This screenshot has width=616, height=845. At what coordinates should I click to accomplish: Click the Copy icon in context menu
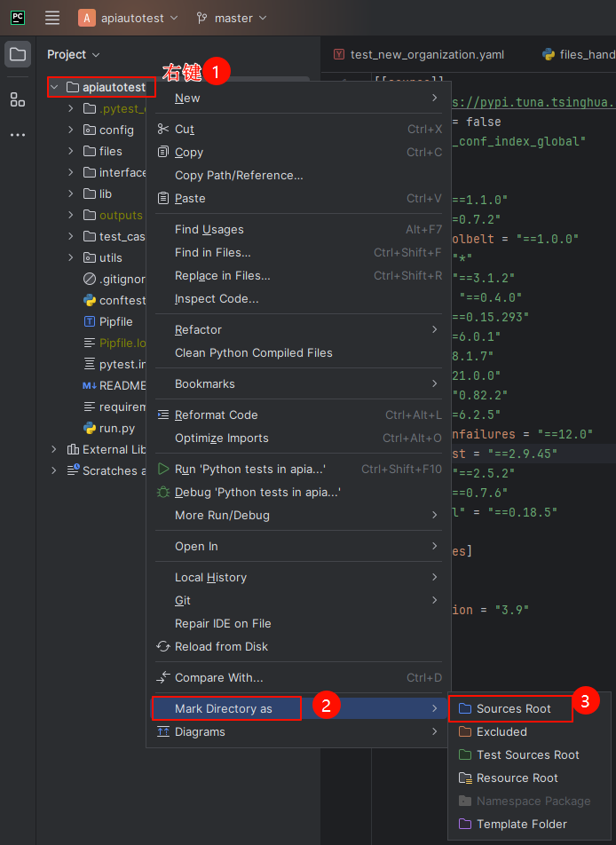tap(165, 152)
